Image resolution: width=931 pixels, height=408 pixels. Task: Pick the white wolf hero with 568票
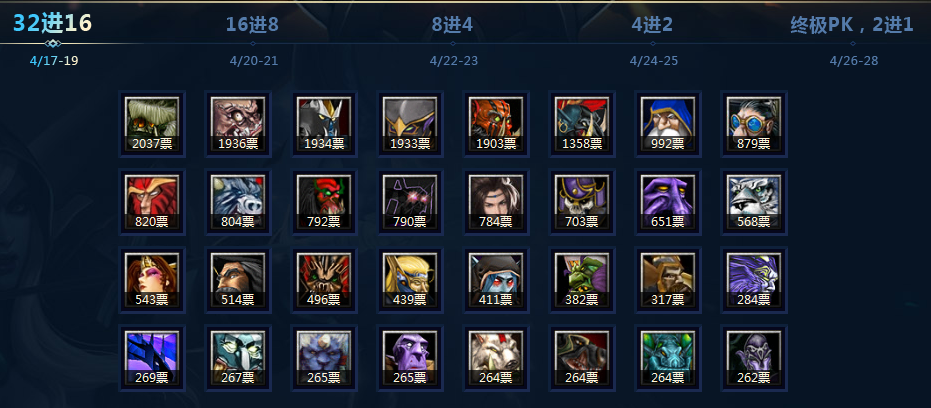coord(754,203)
